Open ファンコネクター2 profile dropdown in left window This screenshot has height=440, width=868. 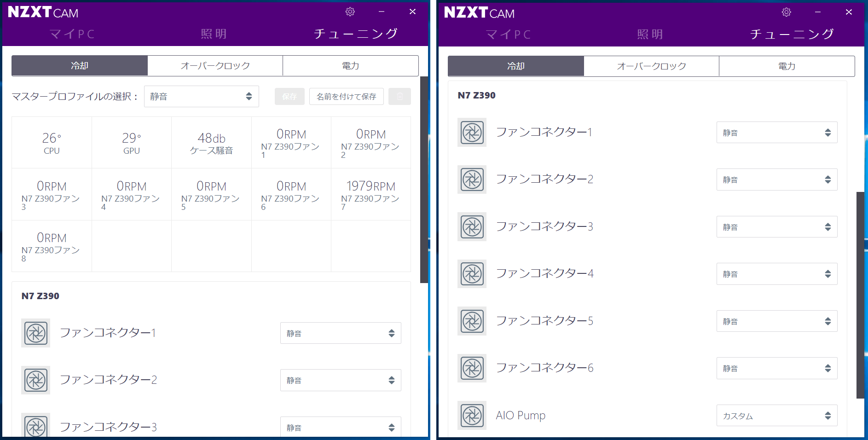341,380
